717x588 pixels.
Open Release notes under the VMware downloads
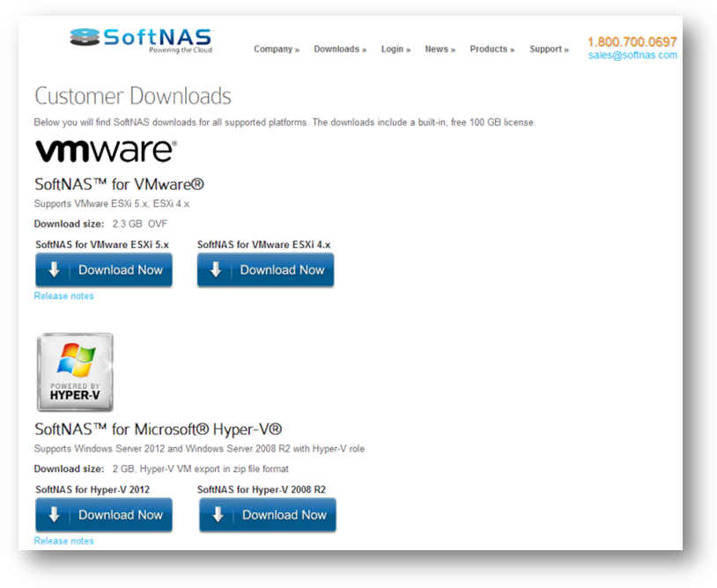coord(64,296)
